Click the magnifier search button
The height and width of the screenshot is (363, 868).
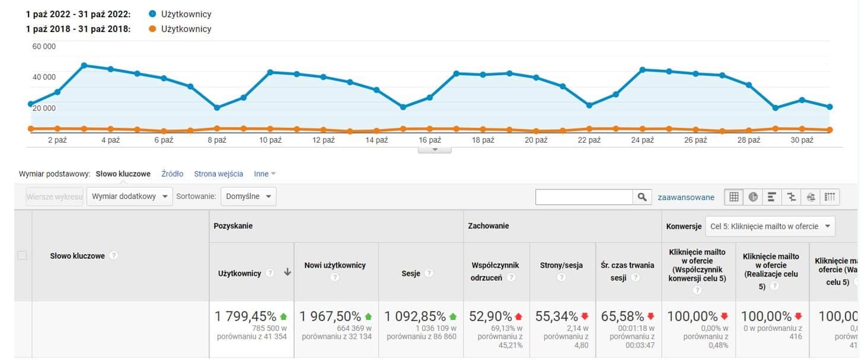(642, 197)
